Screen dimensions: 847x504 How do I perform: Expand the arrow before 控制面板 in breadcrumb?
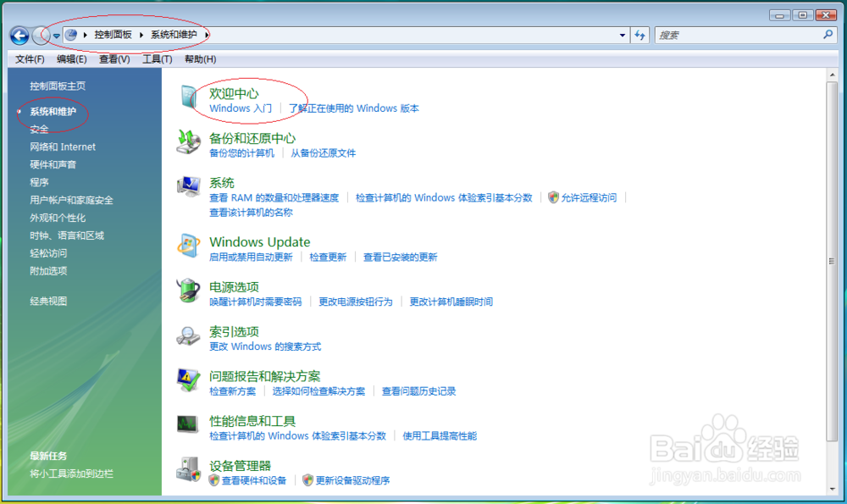click(x=86, y=35)
